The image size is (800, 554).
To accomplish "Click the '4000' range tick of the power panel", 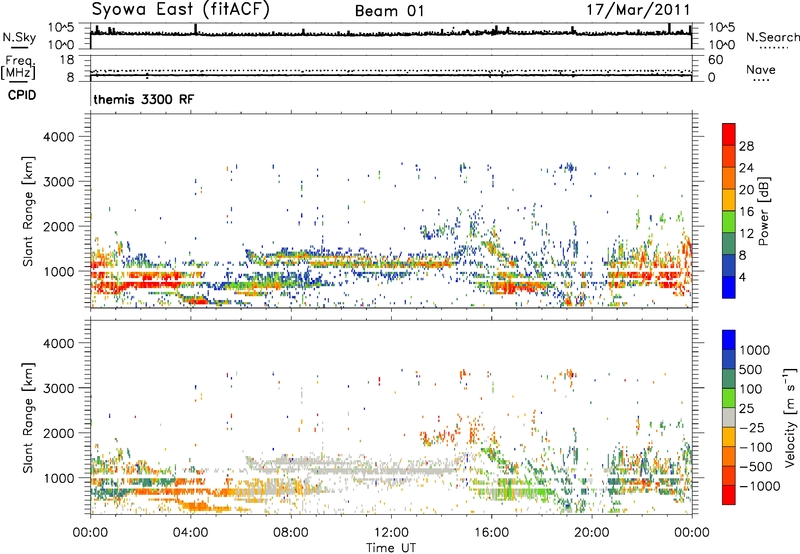I will click(x=58, y=137).
